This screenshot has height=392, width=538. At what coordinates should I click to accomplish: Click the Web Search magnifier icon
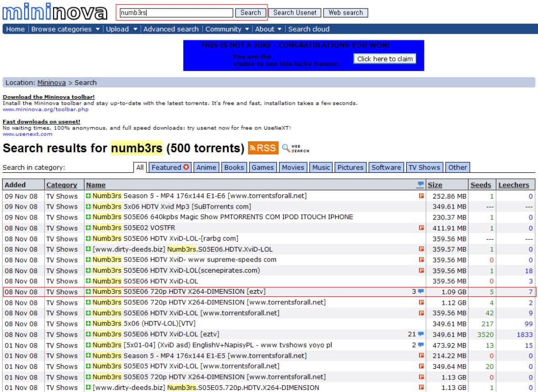point(295,148)
